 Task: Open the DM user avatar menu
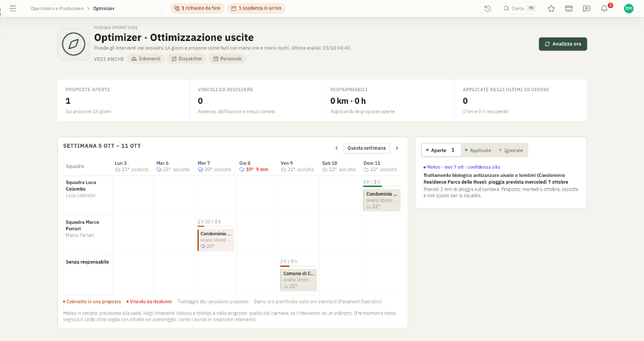[x=628, y=8]
